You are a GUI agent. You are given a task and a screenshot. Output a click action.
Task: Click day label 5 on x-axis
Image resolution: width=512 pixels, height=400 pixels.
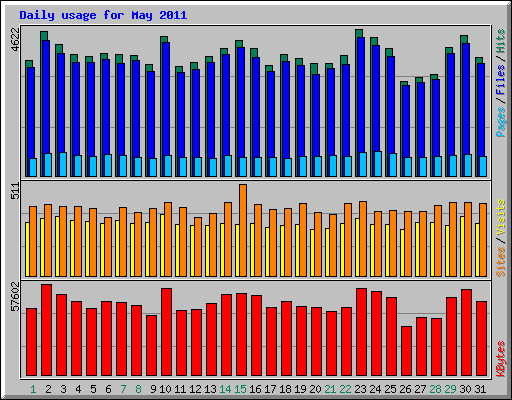click(93, 389)
